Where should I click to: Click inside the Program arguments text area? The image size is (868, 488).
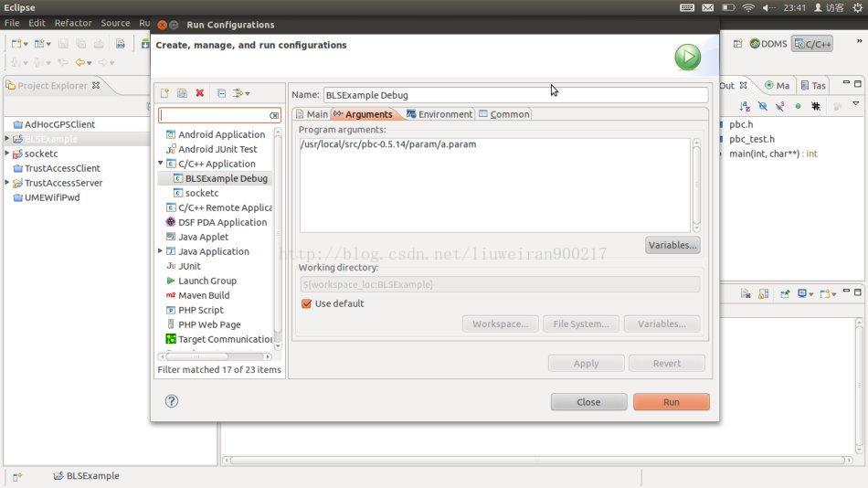pos(495,185)
